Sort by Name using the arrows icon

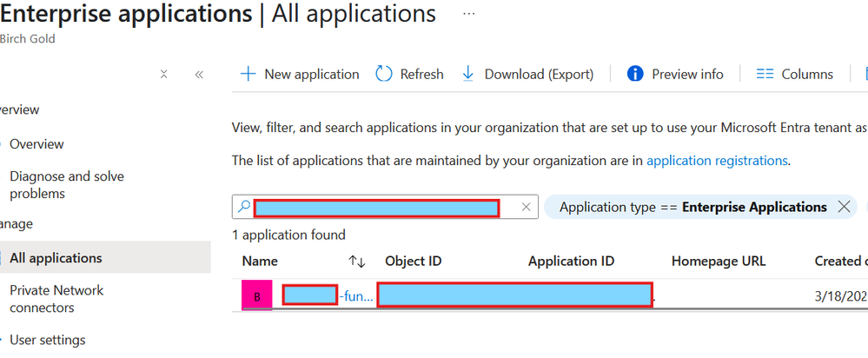coord(357,262)
